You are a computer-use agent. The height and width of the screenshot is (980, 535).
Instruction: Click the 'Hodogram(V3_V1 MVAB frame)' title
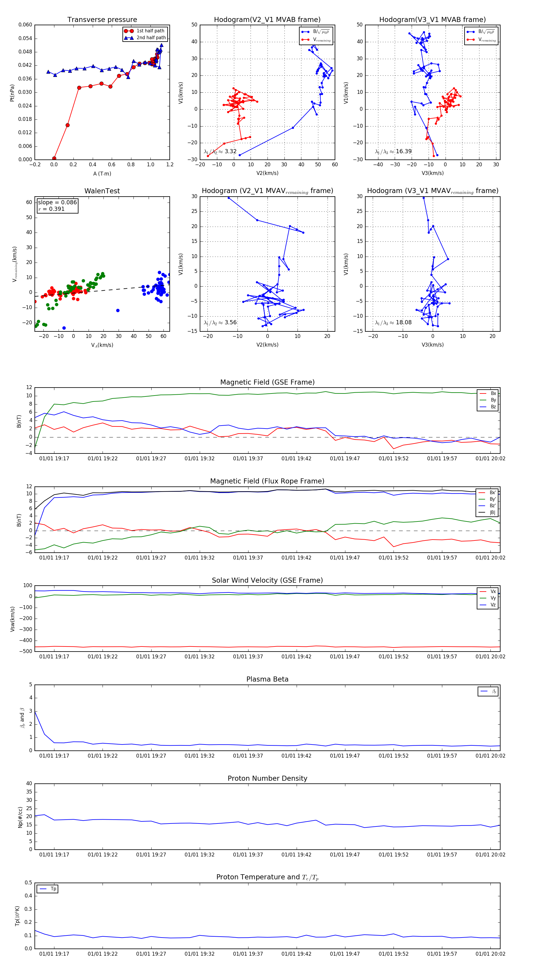tap(432, 20)
